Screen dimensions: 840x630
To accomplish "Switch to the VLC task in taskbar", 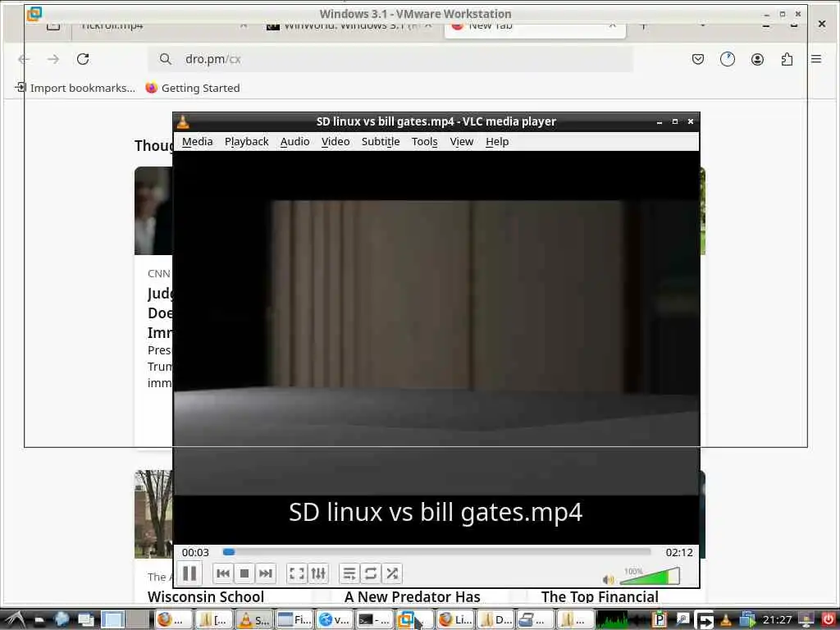I will coord(254,620).
